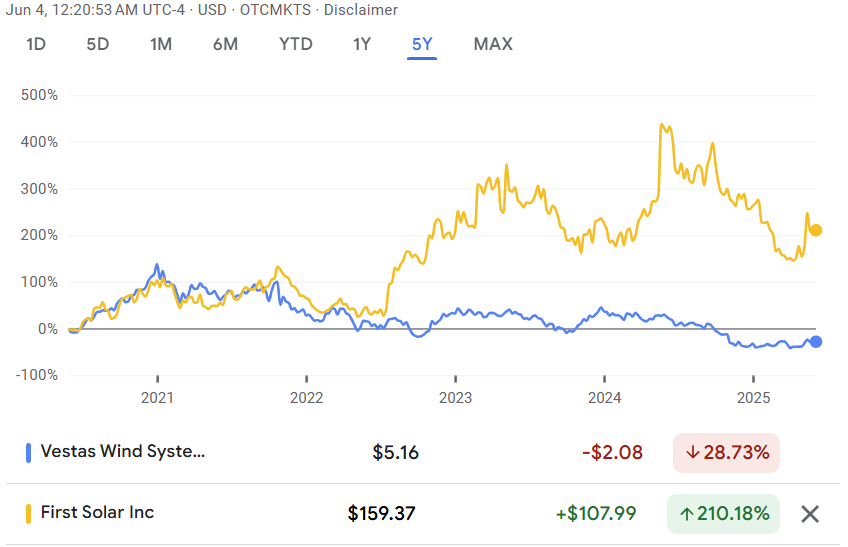This screenshot has width=848, height=547.
Task: Select the 5D time range tab
Action: coord(98,44)
